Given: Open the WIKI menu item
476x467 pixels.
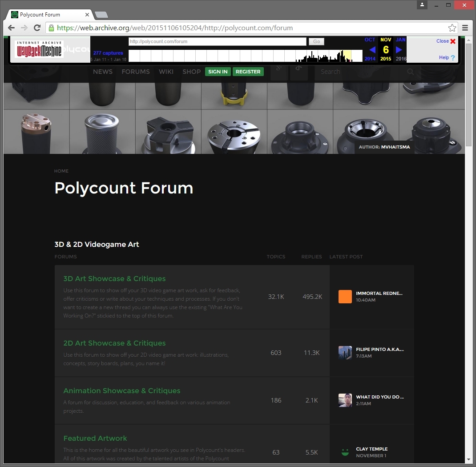Looking at the screenshot, I should [x=166, y=72].
